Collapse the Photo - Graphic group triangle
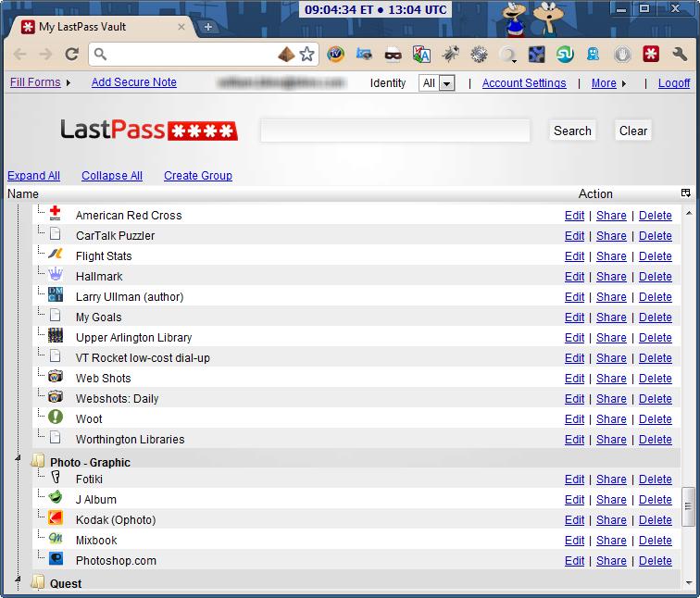 pyautogui.click(x=18, y=458)
